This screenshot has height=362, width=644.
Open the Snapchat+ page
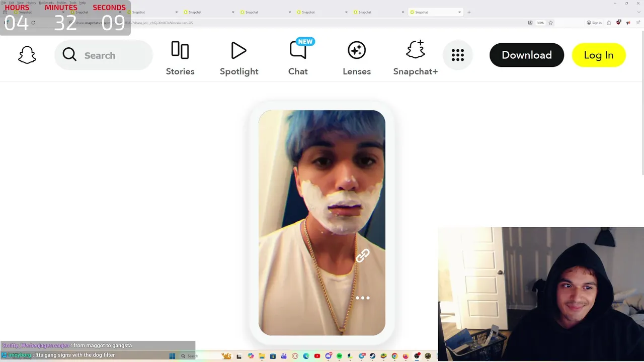click(x=416, y=58)
